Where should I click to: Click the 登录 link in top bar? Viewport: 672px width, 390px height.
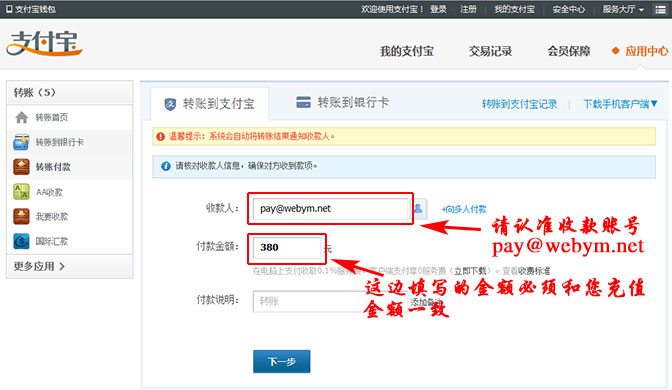coord(438,9)
